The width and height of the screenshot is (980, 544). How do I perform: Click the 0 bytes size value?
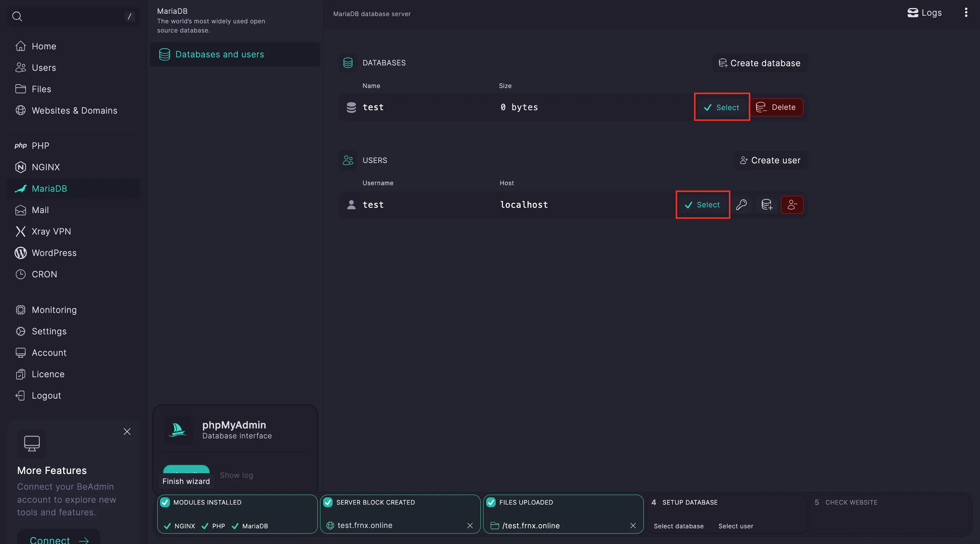[519, 107]
